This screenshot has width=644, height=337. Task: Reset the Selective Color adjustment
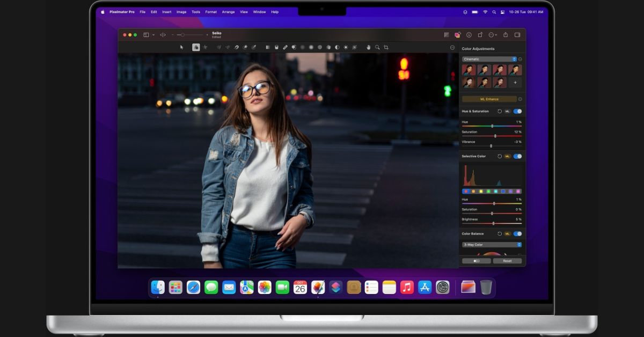point(500,156)
